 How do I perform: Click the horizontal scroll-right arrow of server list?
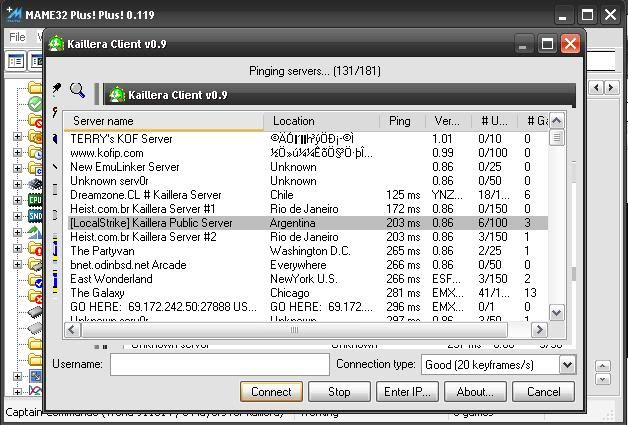pyautogui.click(x=539, y=330)
